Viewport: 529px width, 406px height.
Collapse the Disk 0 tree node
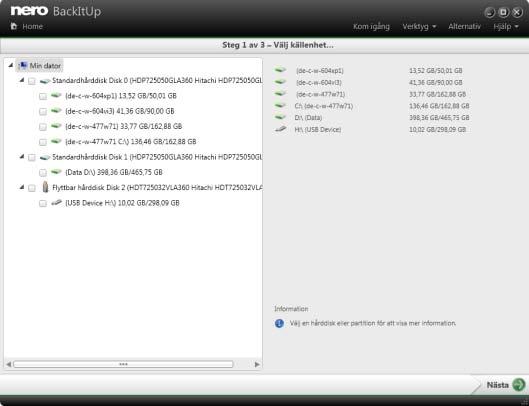22,80
